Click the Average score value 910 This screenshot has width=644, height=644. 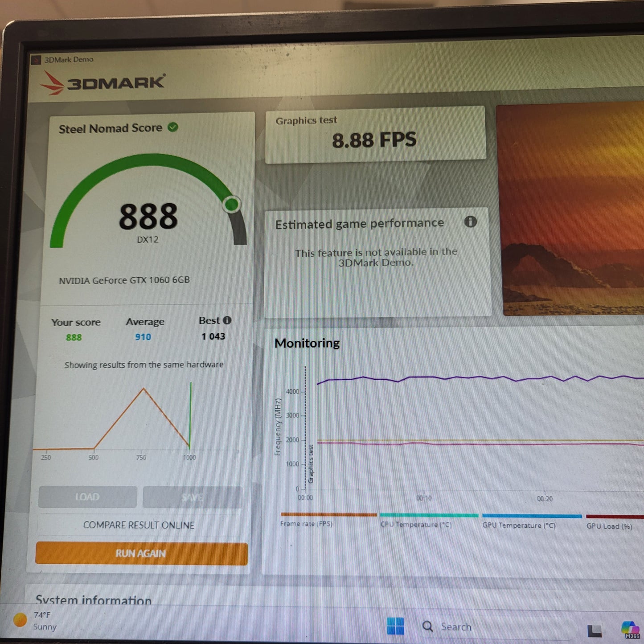(143, 337)
